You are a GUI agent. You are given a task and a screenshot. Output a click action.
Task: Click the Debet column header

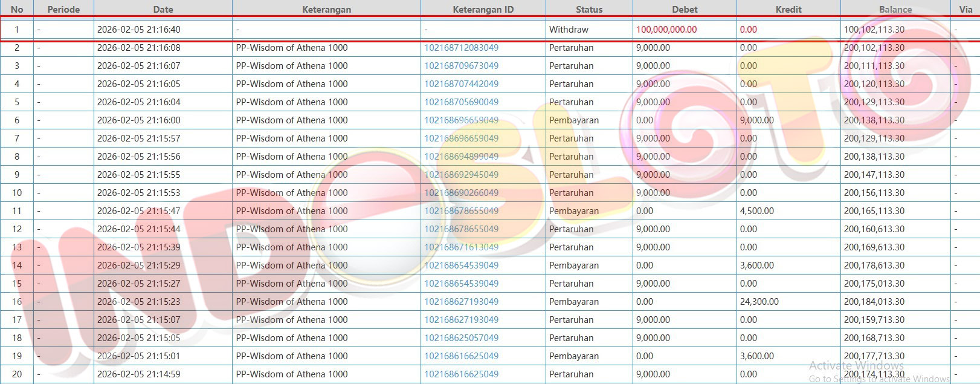[x=685, y=9]
